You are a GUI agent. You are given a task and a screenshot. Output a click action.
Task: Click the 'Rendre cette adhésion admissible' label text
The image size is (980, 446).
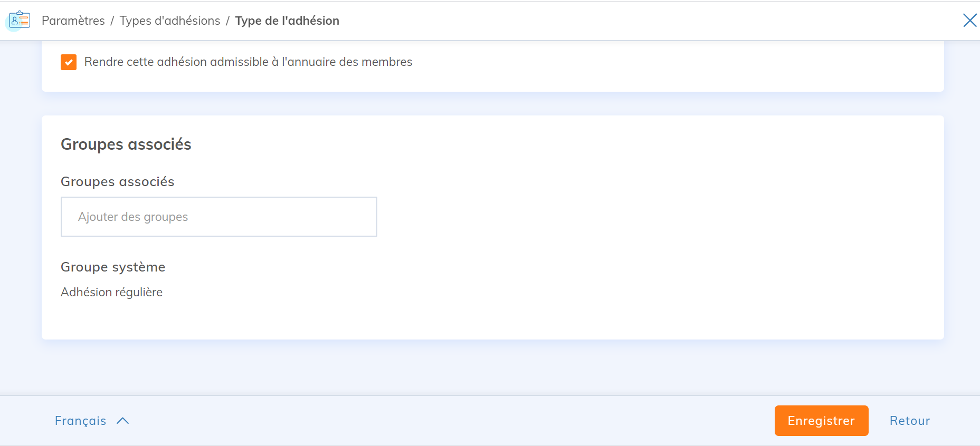(x=248, y=62)
